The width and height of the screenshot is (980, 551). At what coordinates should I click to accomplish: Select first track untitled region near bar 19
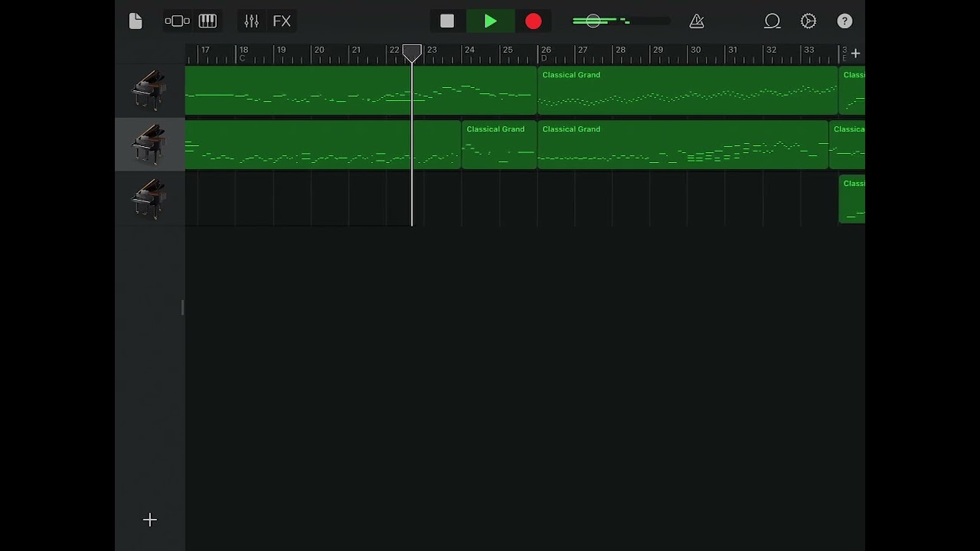(361, 90)
